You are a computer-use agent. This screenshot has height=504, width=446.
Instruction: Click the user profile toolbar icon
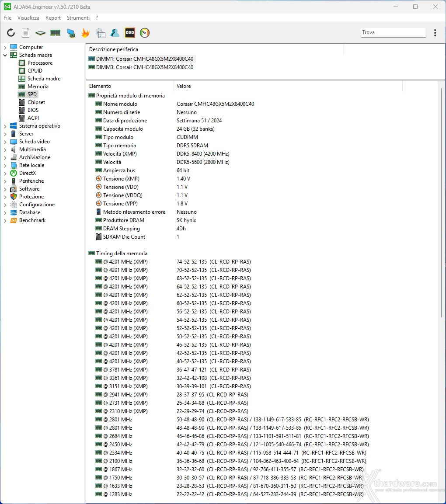(115, 33)
